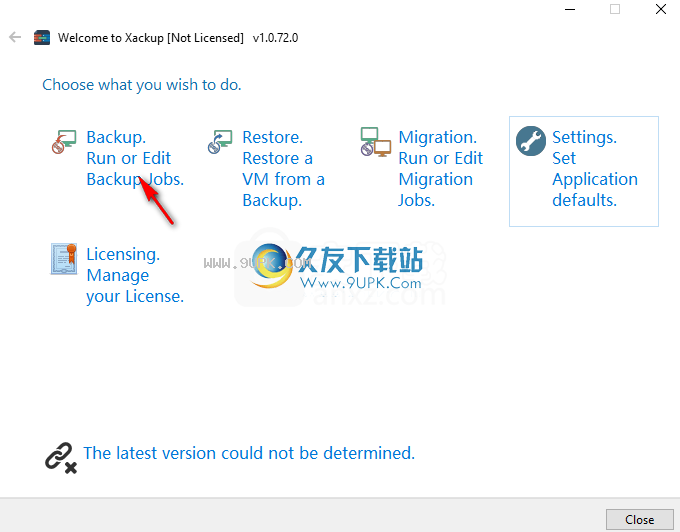Go back using the left arrow
The image size is (680, 532).
[15, 37]
